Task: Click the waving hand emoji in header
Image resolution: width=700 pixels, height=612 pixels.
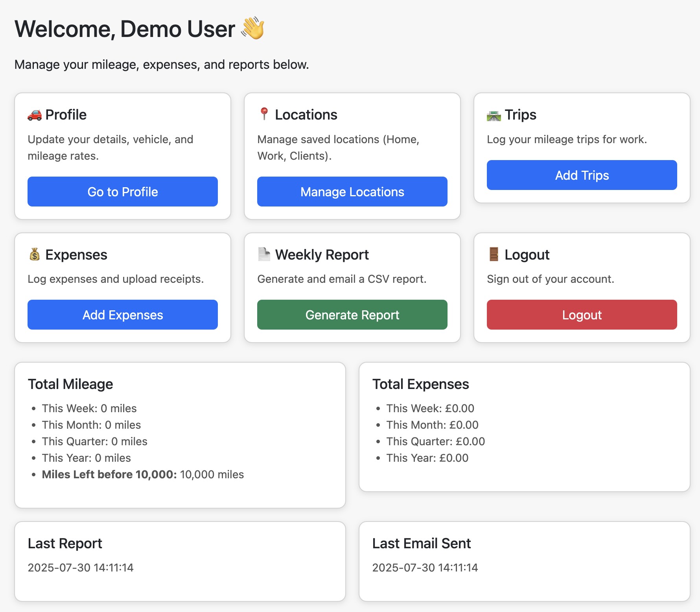Action: pyautogui.click(x=253, y=28)
